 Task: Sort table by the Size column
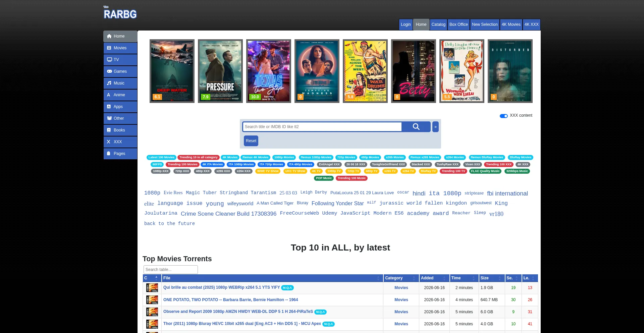492,278
